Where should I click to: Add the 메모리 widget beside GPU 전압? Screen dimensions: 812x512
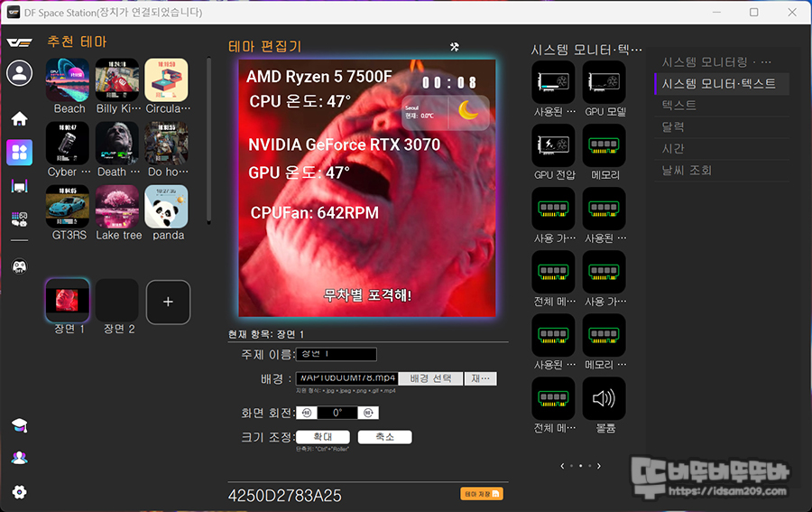pos(604,145)
